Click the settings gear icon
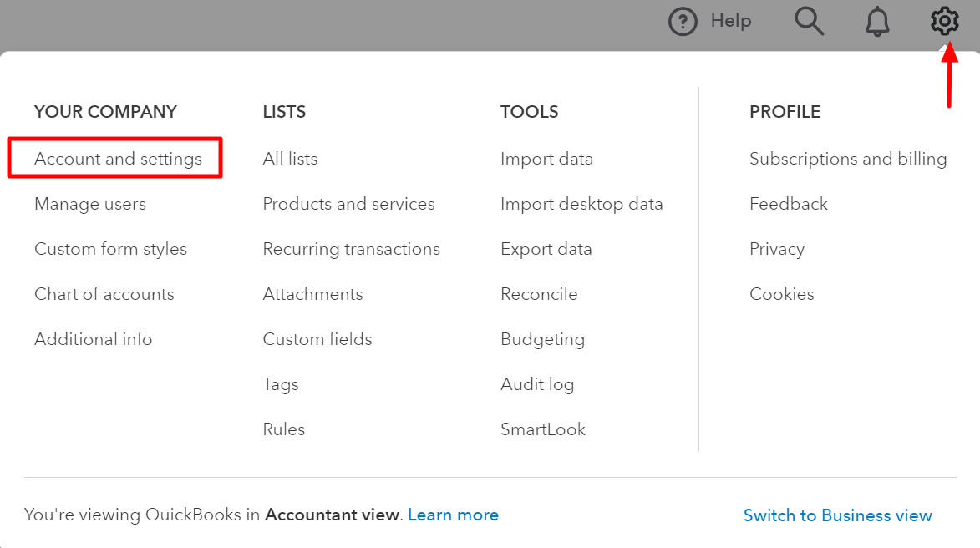The height and width of the screenshot is (548, 980). pos(944,21)
